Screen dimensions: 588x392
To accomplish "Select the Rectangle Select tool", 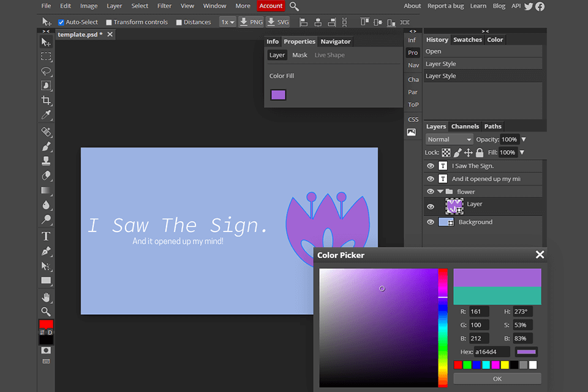I will [46, 56].
